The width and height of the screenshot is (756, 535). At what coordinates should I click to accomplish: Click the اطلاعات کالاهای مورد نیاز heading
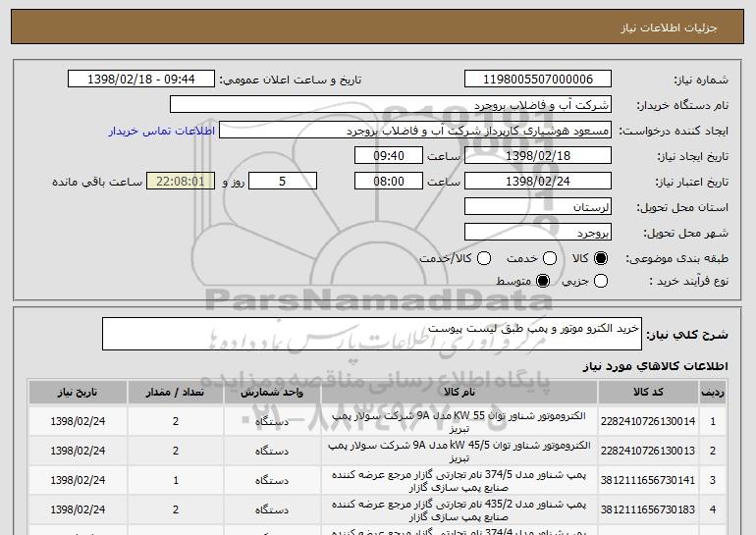tap(655, 366)
